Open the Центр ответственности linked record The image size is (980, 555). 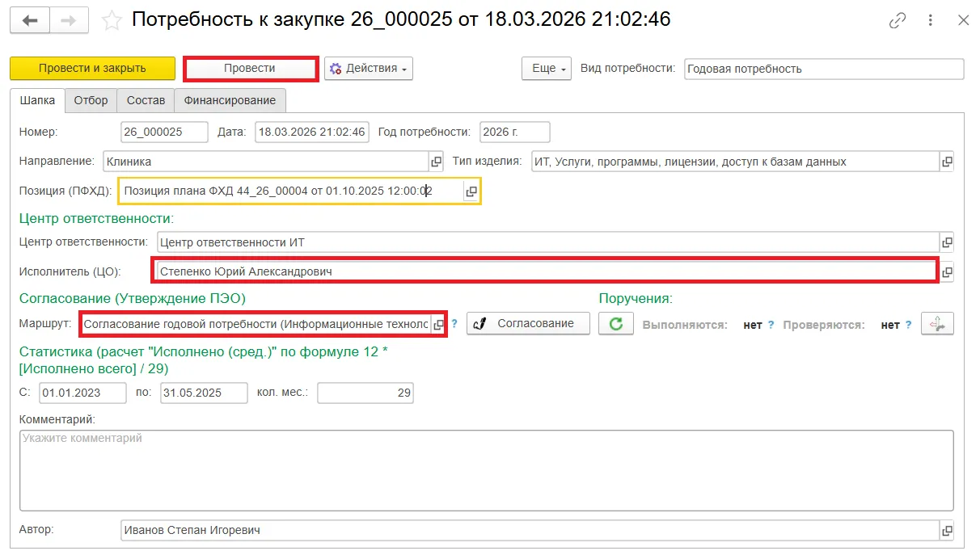tap(947, 242)
